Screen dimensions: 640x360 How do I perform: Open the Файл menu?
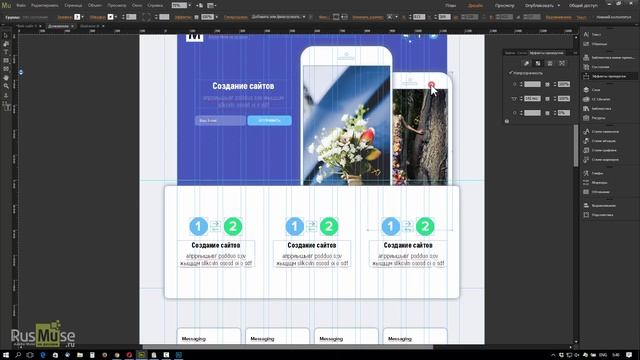21,6
